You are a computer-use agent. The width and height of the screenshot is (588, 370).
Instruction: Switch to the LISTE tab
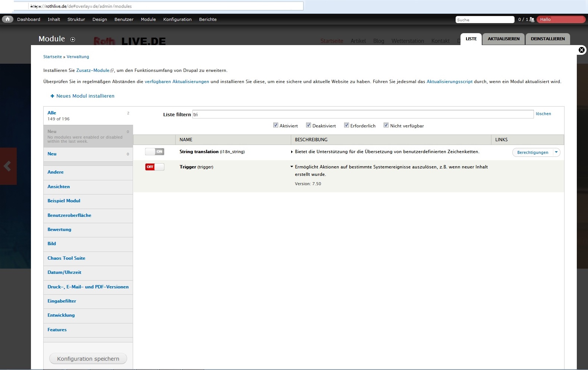pyautogui.click(x=471, y=39)
